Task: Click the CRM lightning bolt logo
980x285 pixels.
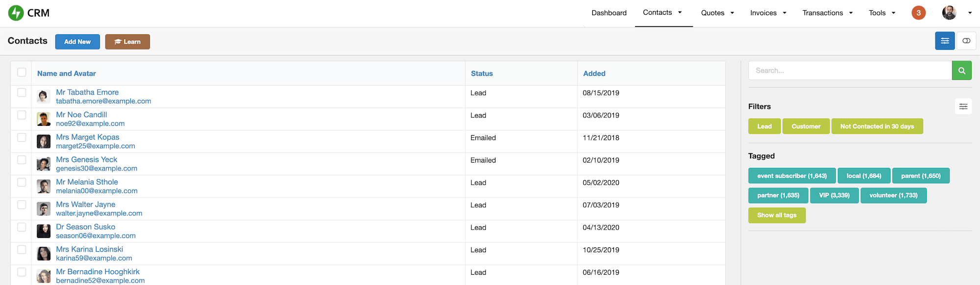Action: pos(16,13)
